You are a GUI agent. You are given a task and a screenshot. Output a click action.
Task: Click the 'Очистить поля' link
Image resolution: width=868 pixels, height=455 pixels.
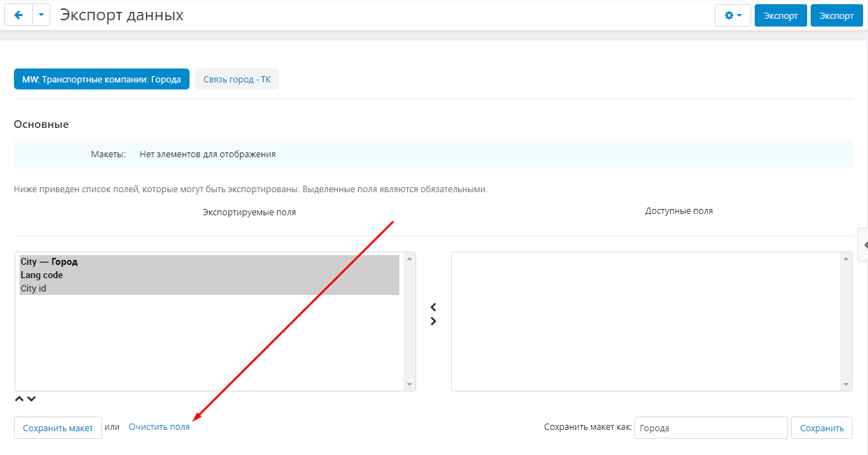[159, 427]
